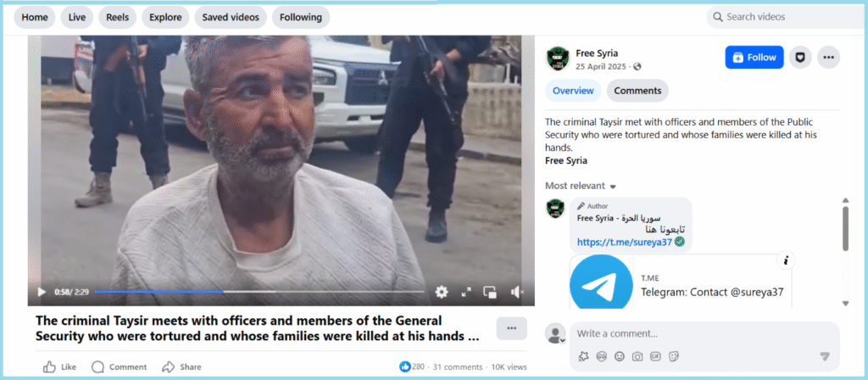Open the t.me/sureya37 link
The width and height of the screenshot is (868, 380).
click(625, 242)
